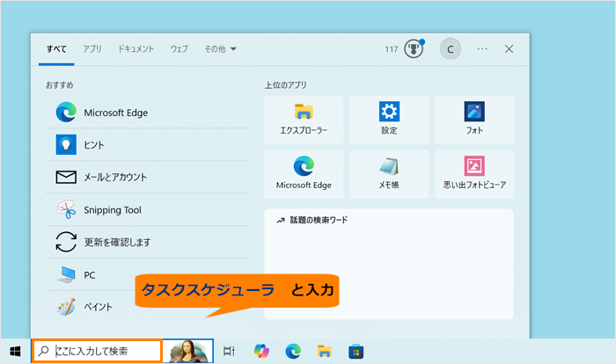Open account avatar labeled C

coord(451,49)
